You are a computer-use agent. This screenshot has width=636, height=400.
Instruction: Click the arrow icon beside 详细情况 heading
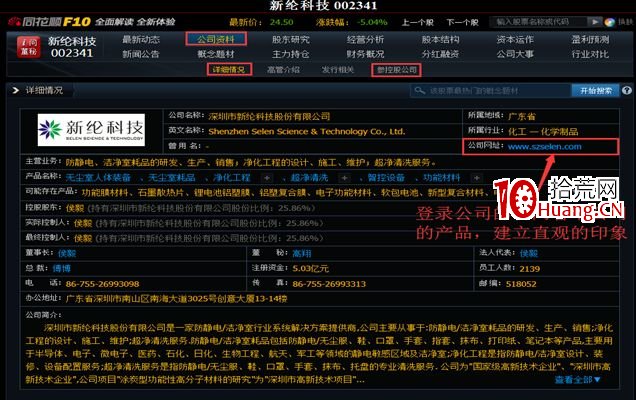(x=15, y=90)
